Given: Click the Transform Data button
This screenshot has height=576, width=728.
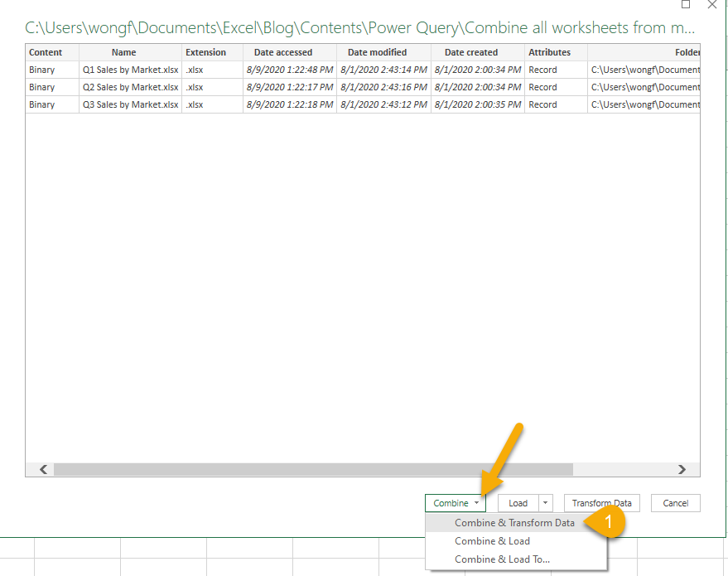Looking at the screenshot, I should 601,503.
